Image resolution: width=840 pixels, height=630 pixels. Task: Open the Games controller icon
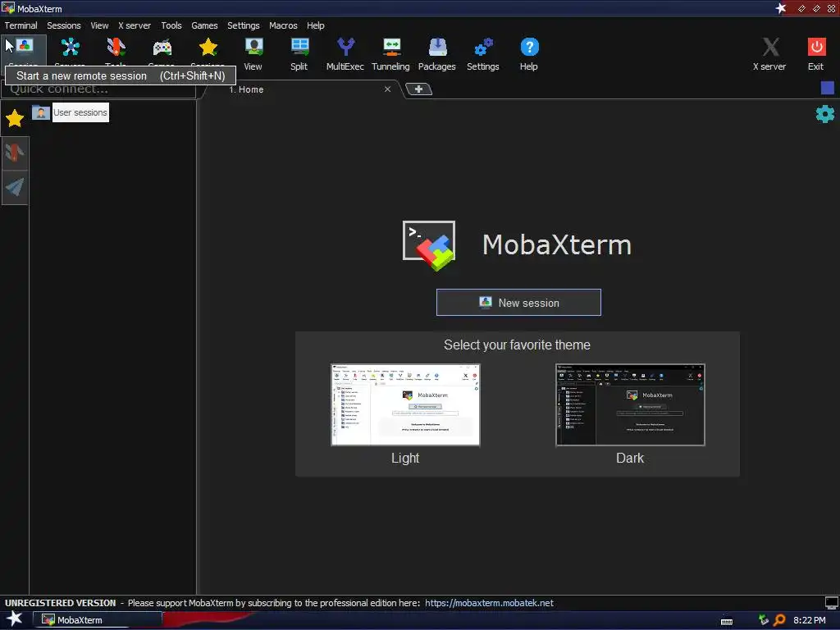click(x=162, y=48)
